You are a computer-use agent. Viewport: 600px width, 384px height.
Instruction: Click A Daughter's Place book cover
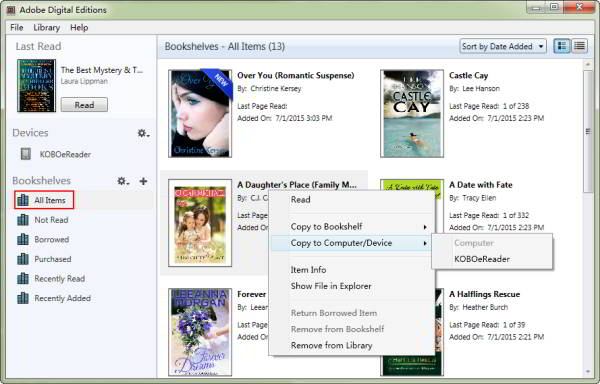(200, 223)
